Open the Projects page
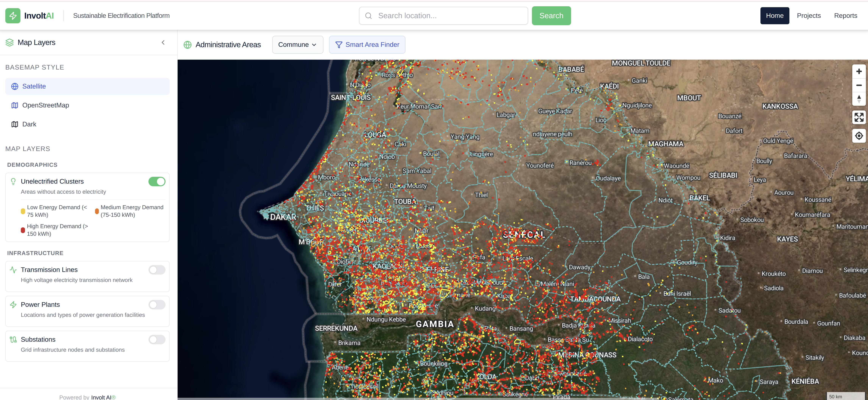Screen dimensions: 868x400 point(808,16)
